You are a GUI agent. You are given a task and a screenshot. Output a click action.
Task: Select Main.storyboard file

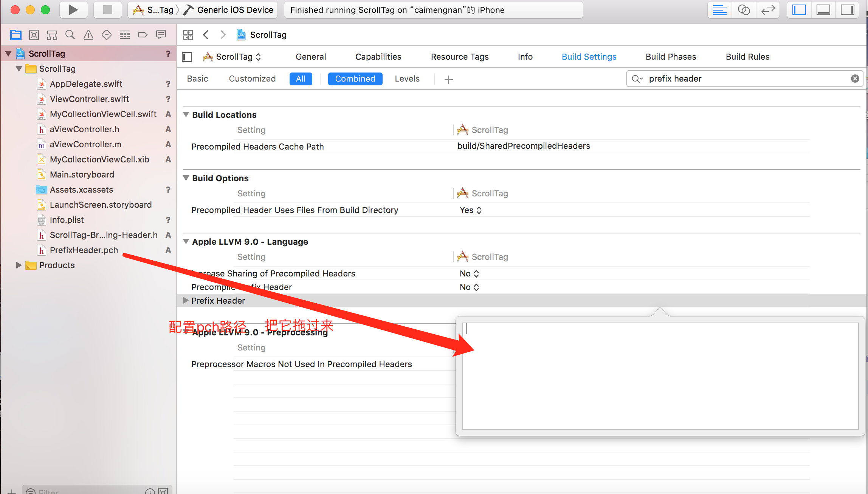(x=82, y=174)
